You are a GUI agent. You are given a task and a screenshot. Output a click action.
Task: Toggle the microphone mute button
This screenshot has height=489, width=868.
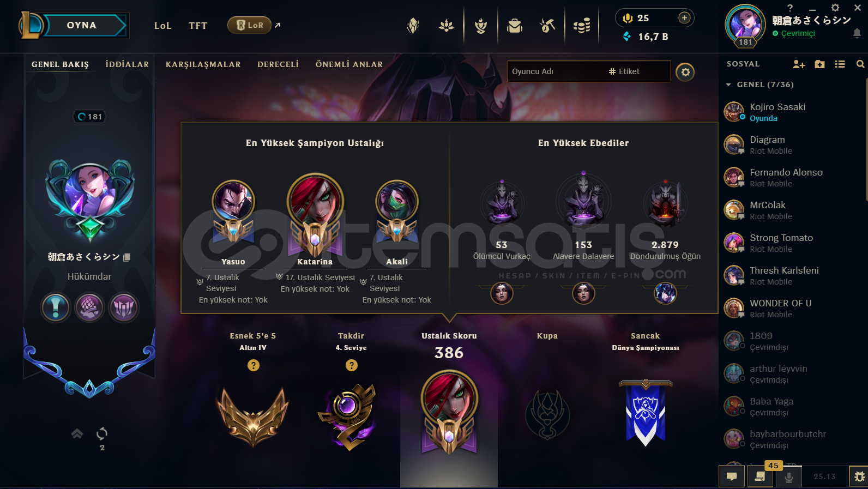pyautogui.click(x=788, y=476)
